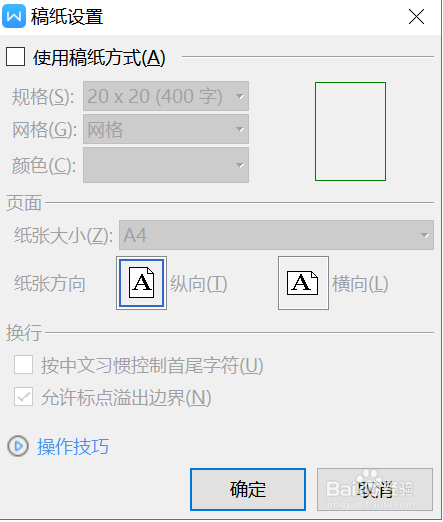The image size is (443, 522).
Task: Click the WPS Writer logo icon
Action: (14, 16)
